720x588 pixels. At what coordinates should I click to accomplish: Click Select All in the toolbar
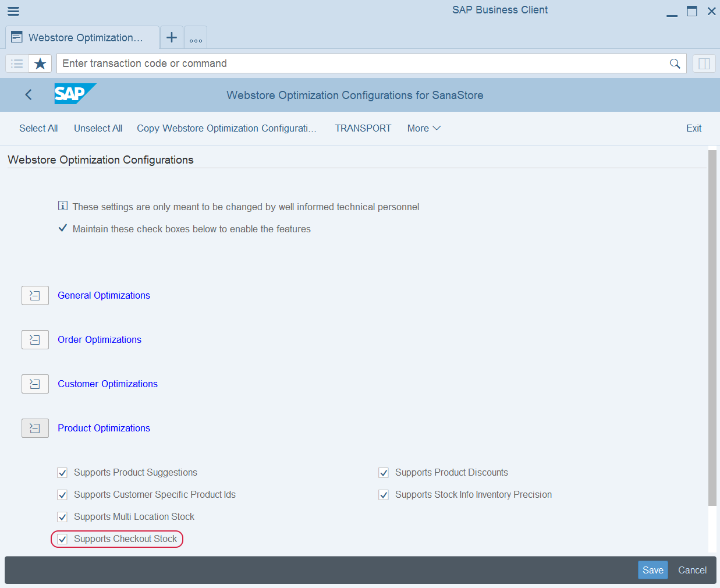38,128
